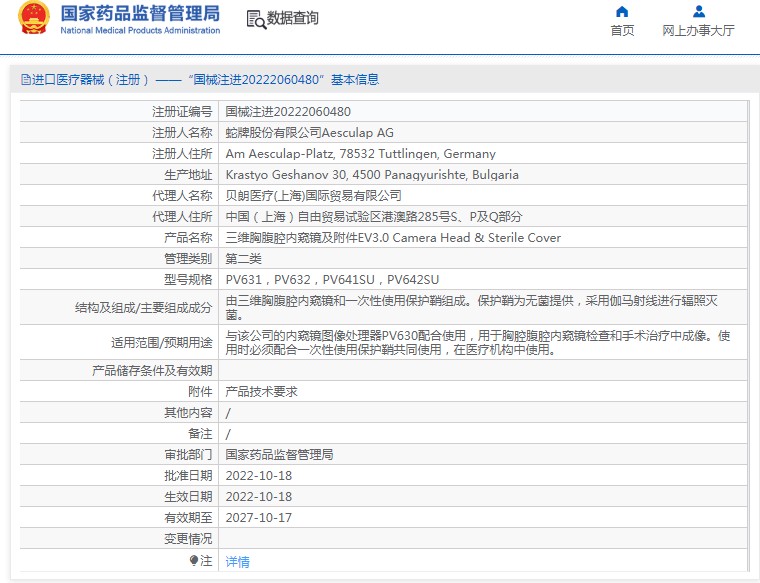Click the 审批部门 label
This screenshot has width=760, height=583.
coord(188,455)
